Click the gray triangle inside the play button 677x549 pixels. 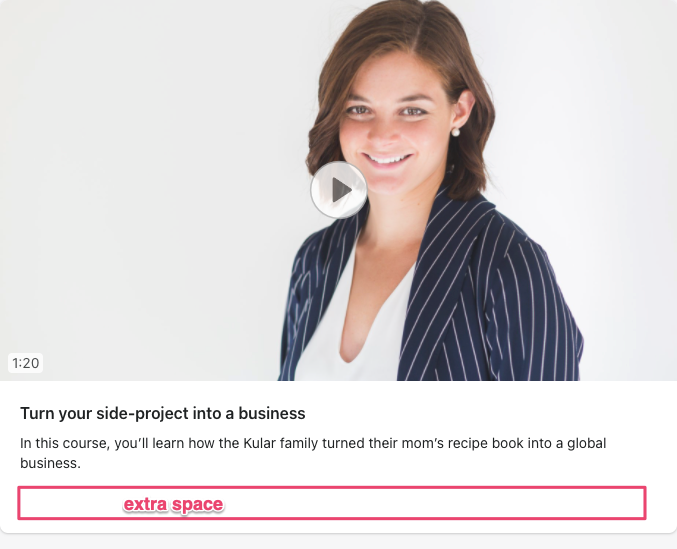341,189
